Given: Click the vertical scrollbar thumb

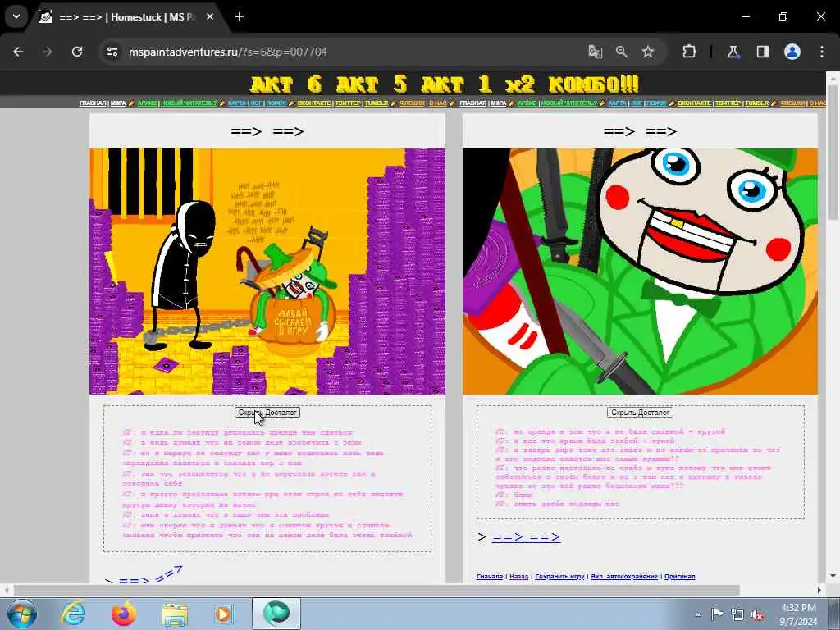Looking at the screenshot, I should (x=833, y=151).
